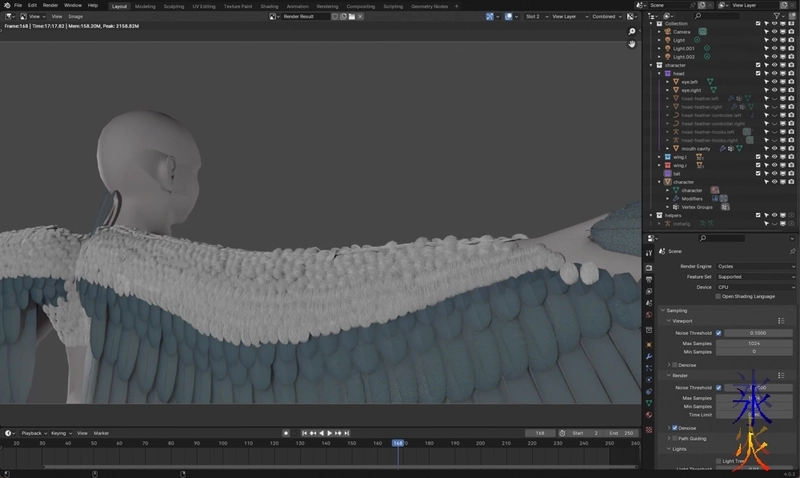Toggle the viewport Noise Threshold checkbox
This screenshot has width=800, height=478.
718,332
